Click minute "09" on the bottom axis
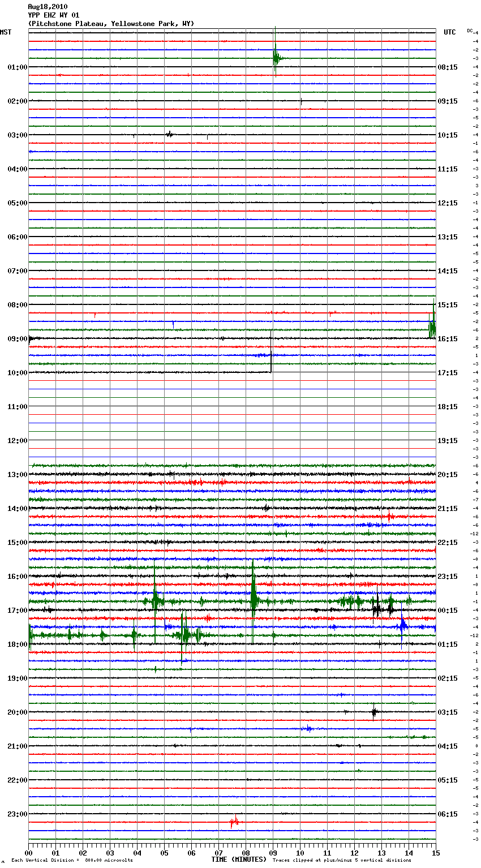 [x=273, y=853]
